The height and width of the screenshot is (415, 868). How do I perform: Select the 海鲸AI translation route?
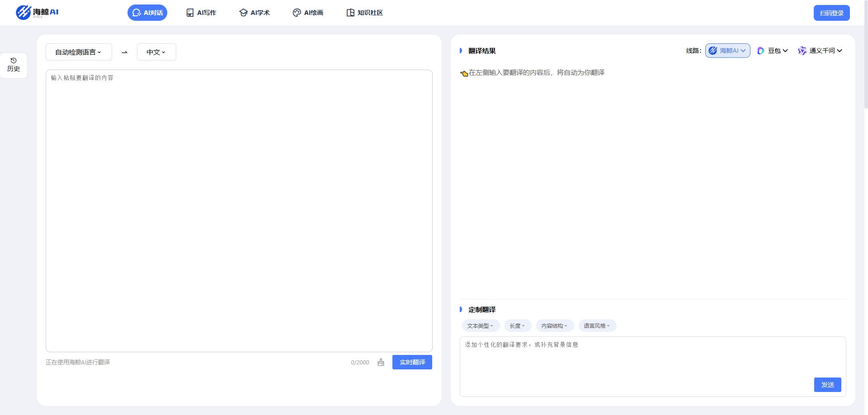727,51
